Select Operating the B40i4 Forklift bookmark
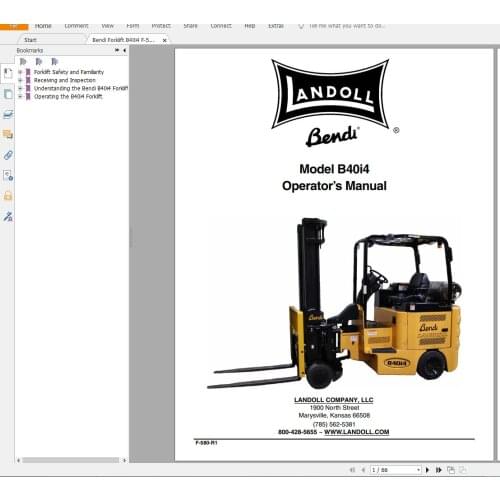 click(68, 96)
